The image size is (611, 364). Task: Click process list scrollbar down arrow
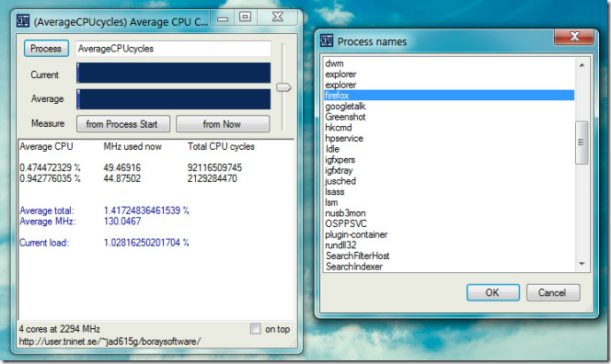(582, 264)
